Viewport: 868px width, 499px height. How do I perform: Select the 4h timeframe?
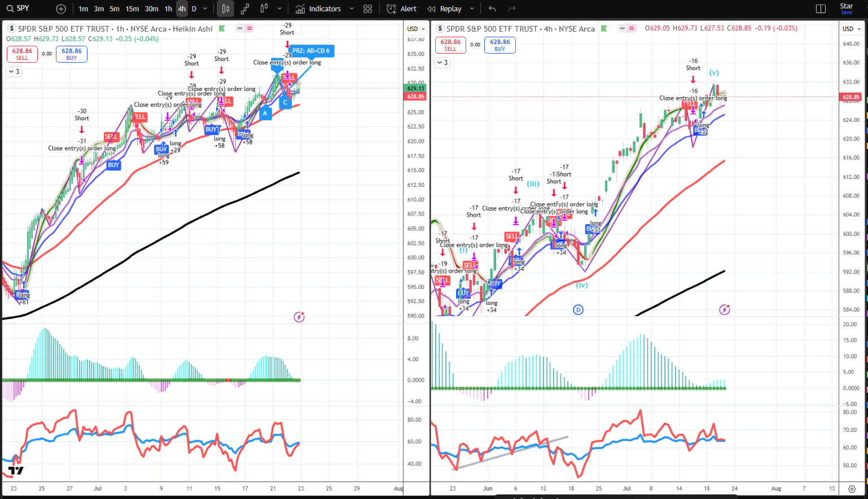pyautogui.click(x=182, y=9)
